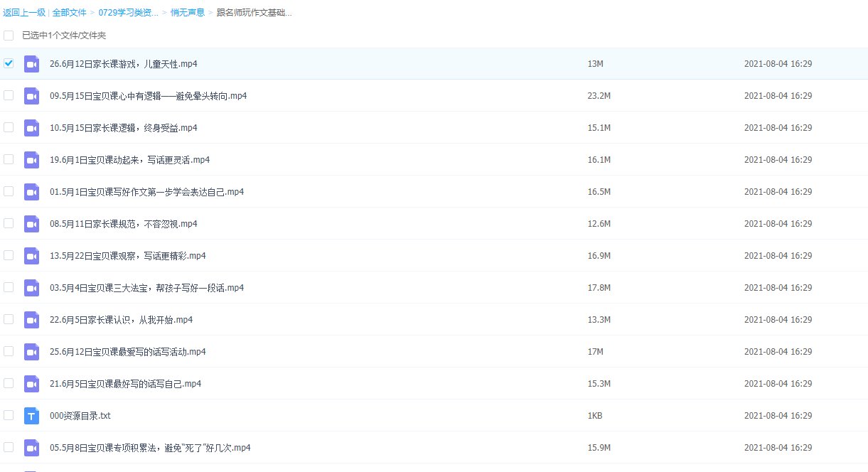Screen dimensions: 868x472
Task: Click the video icon beside 19.6月1日宝贝课动起来
Action: point(31,160)
